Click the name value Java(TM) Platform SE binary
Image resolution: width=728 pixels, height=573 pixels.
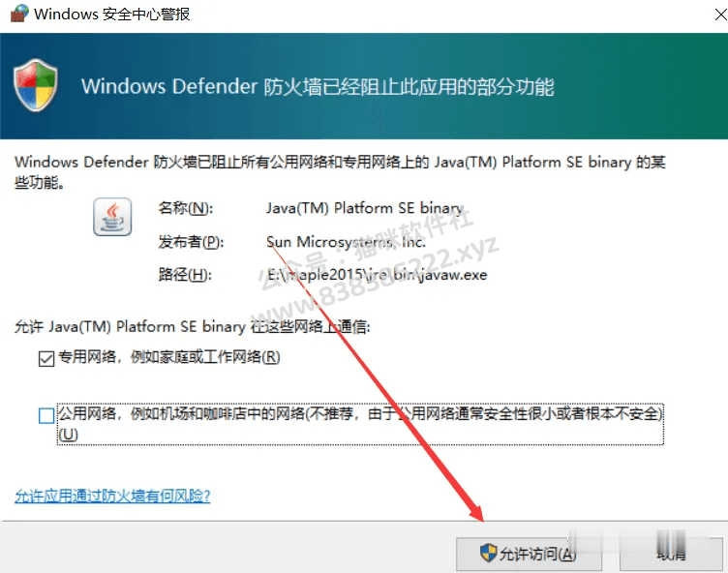click(364, 208)
